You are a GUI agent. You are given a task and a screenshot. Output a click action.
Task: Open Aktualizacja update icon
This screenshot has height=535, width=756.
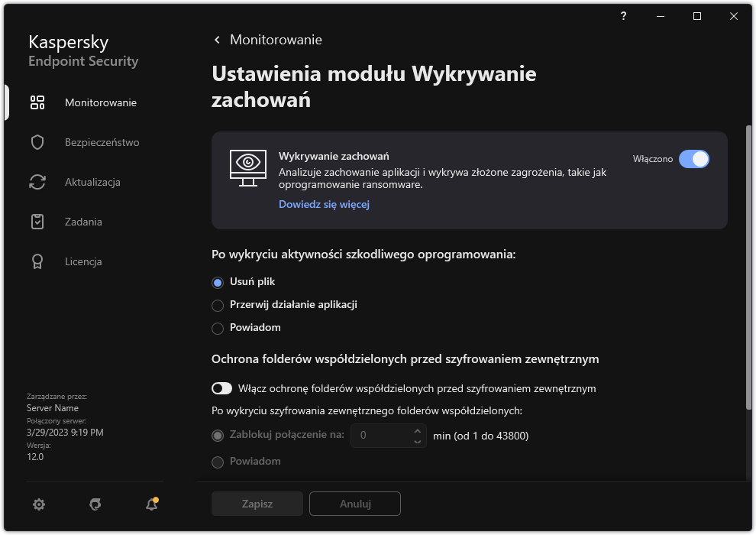click(x=37, y=181)
